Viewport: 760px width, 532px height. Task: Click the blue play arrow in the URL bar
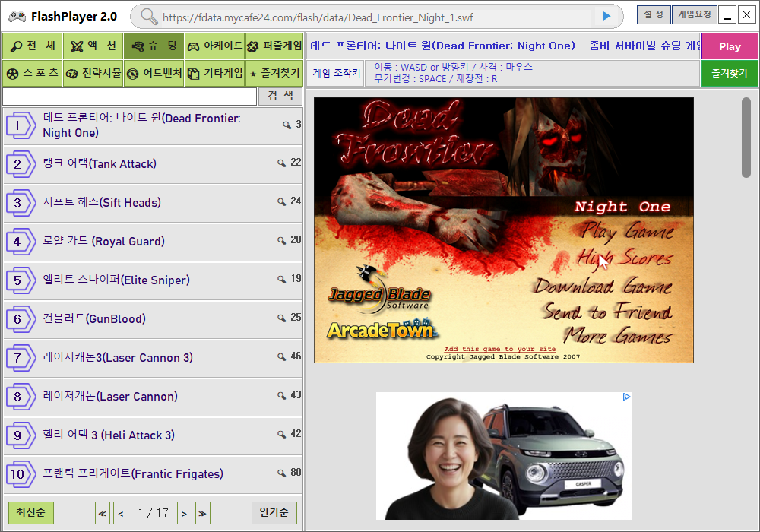pyautogui.click(x=606, y=17)
